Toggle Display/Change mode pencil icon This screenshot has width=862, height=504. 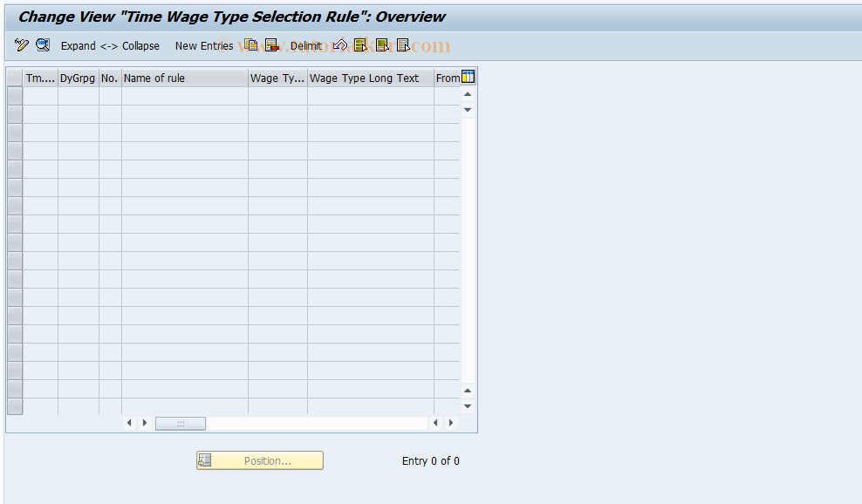pyautogui.click(x=22, y=45)
